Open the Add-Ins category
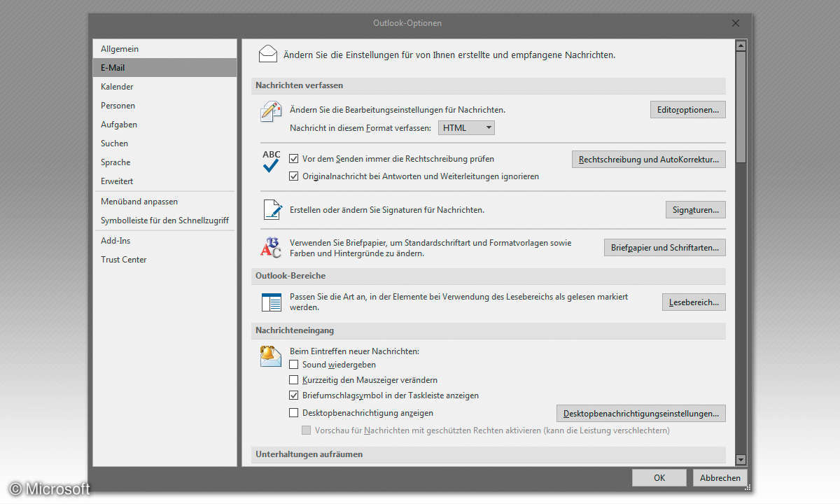This screenshot has height=504, width=840. [x=165, y=241]
